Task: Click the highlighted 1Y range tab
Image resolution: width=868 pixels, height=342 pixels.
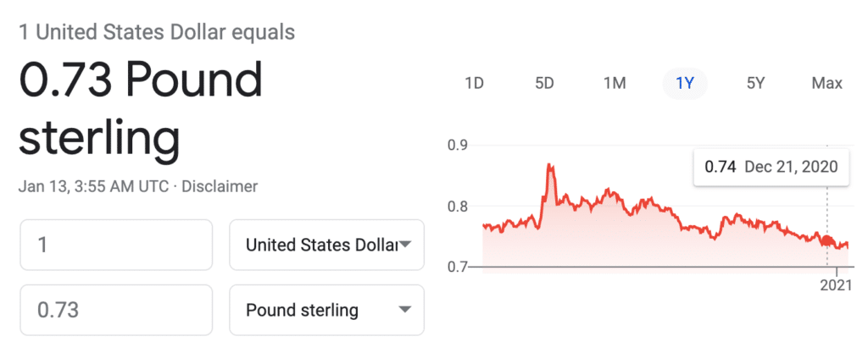Action: click(685, 83)
